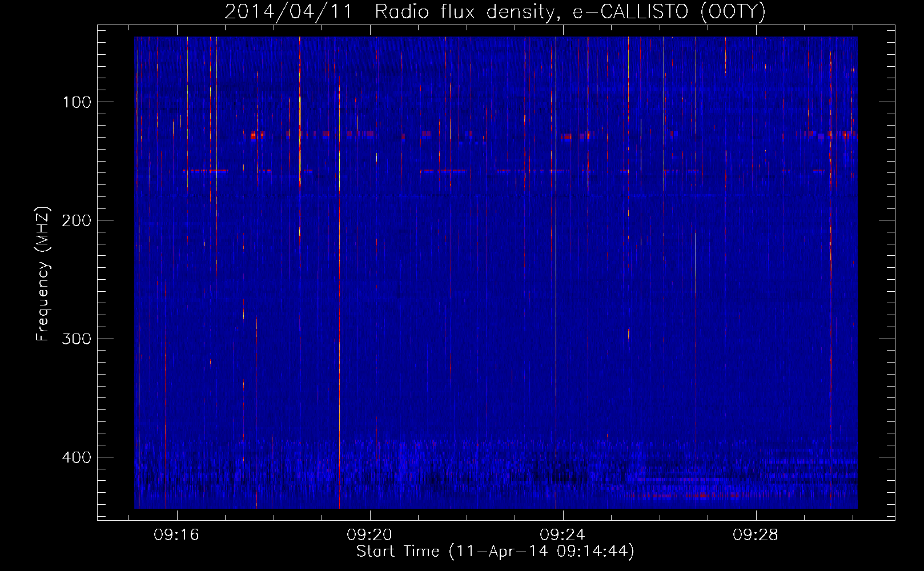
Task: Click the 09:20 time tick label
Action: tap(369, 534)
